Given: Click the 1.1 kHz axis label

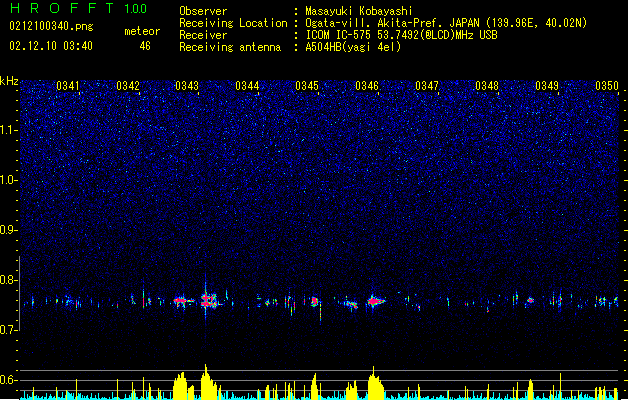Looking at the screenshot, I should 8,130.
